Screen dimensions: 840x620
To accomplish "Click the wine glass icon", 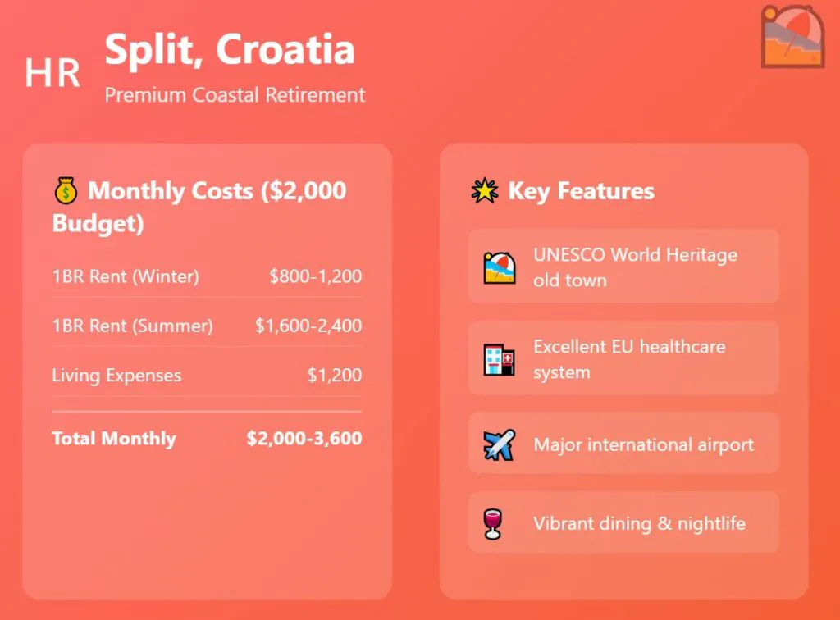I will click(493, 523).
